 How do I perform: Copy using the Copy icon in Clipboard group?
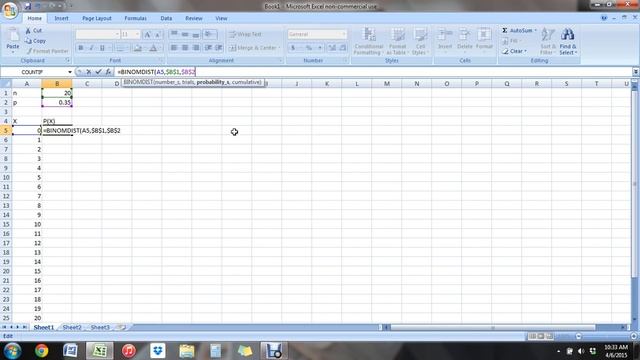tap(28, 41)
